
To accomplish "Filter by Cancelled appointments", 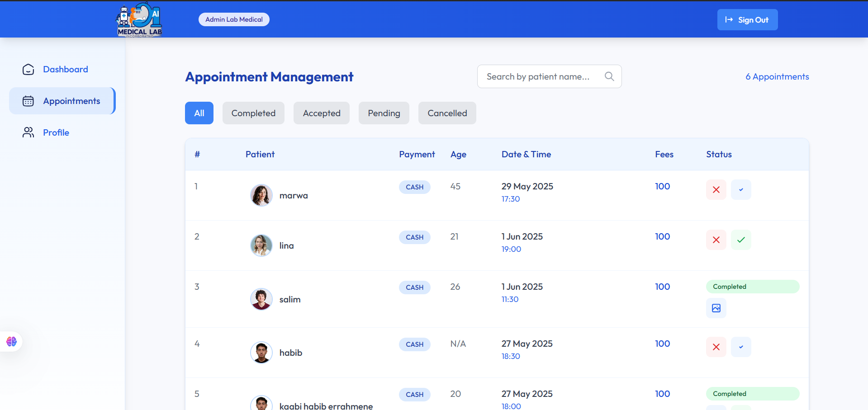I will click(x=447, y=113).
